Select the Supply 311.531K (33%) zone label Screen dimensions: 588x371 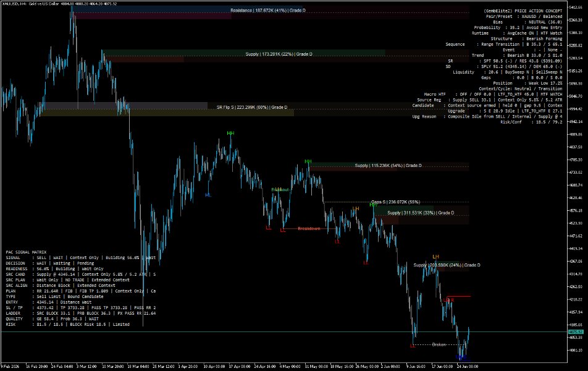[421, 213]
